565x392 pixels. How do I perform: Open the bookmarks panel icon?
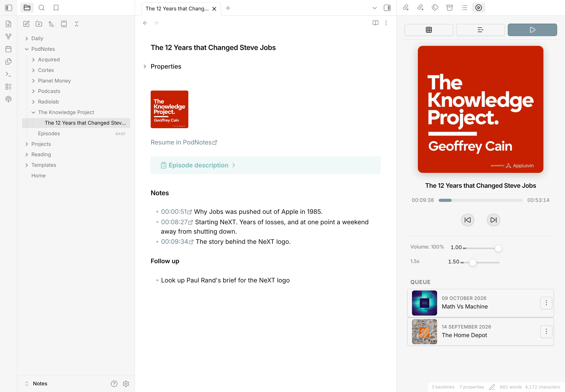(x=56, y=8)
